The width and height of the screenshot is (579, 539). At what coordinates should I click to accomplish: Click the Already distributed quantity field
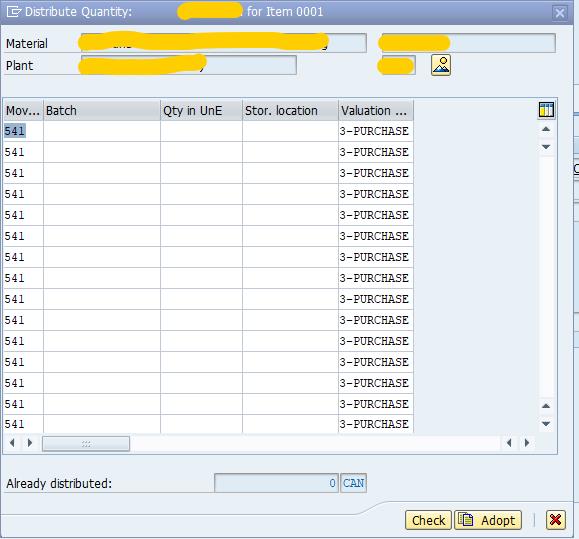tap(276, 483)
